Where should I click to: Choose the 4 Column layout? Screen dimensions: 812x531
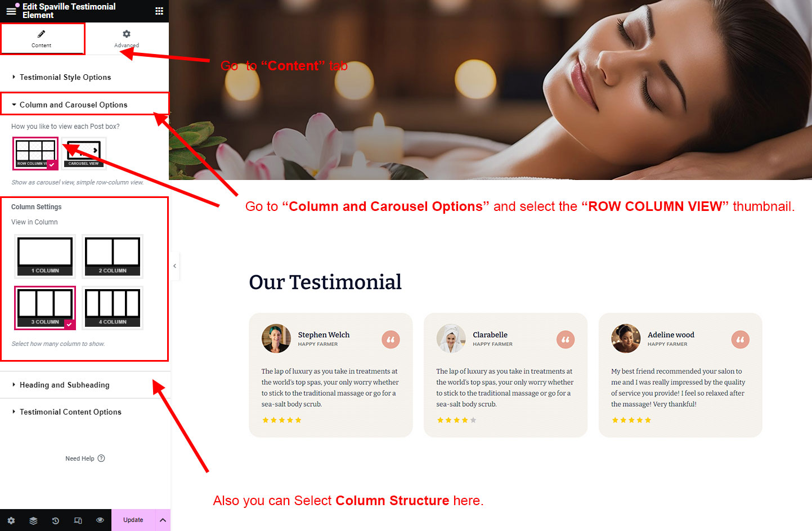pyautogui.click(x=113, y=307)
